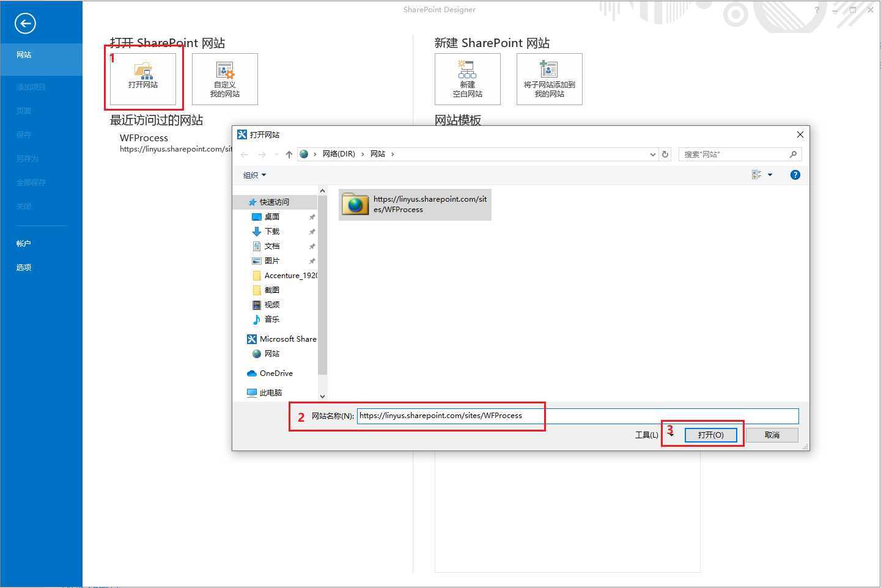The image size is (881, 588).
Task: Expand the view options dropdown arrow
Action: click(770, 175)
